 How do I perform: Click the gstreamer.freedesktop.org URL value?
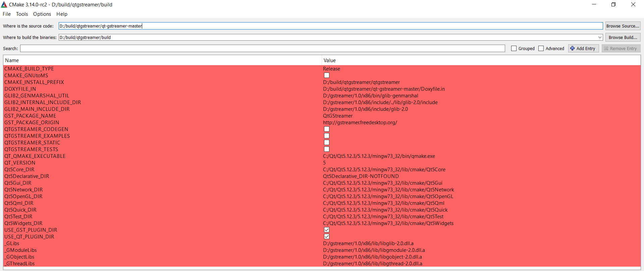tap(360, 122)
